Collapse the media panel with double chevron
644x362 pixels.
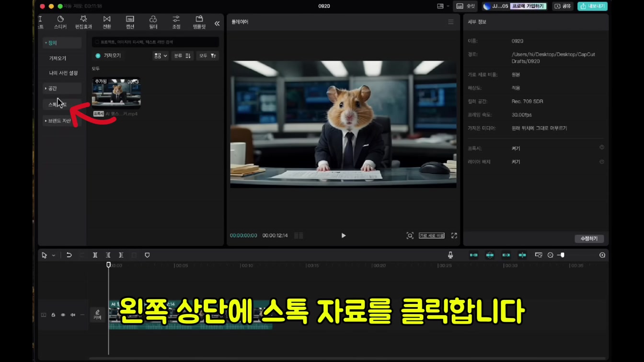click(x=217, y=23)
